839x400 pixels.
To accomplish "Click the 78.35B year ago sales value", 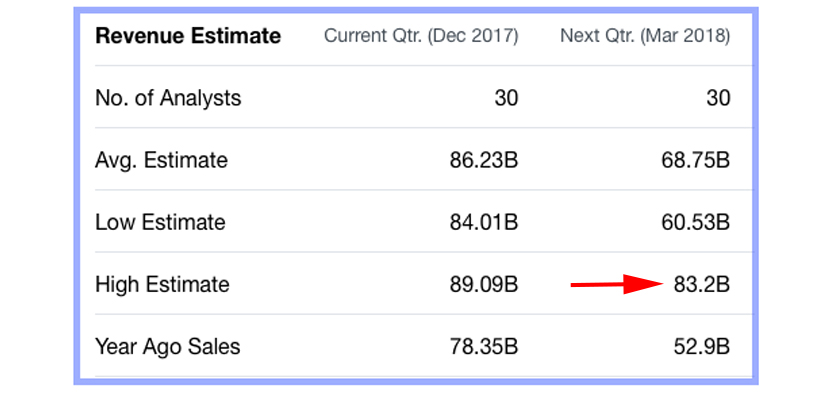I will coord(485,347).
